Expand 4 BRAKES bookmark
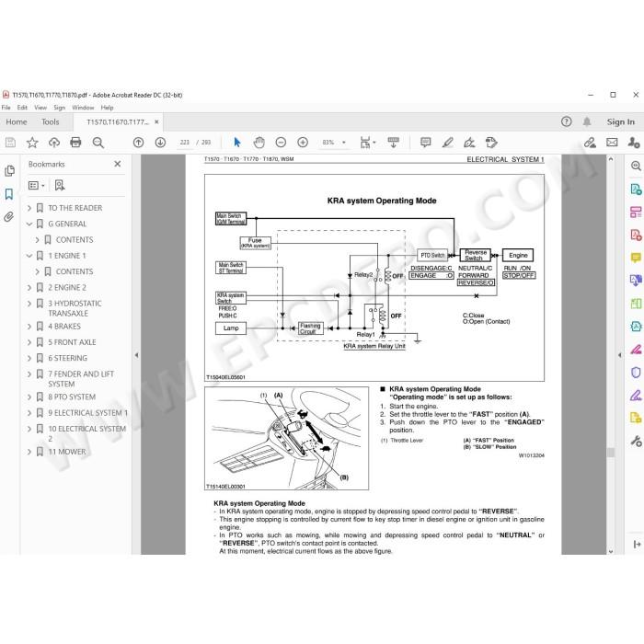Screen dimensions: 644x644 click(29, 327)
